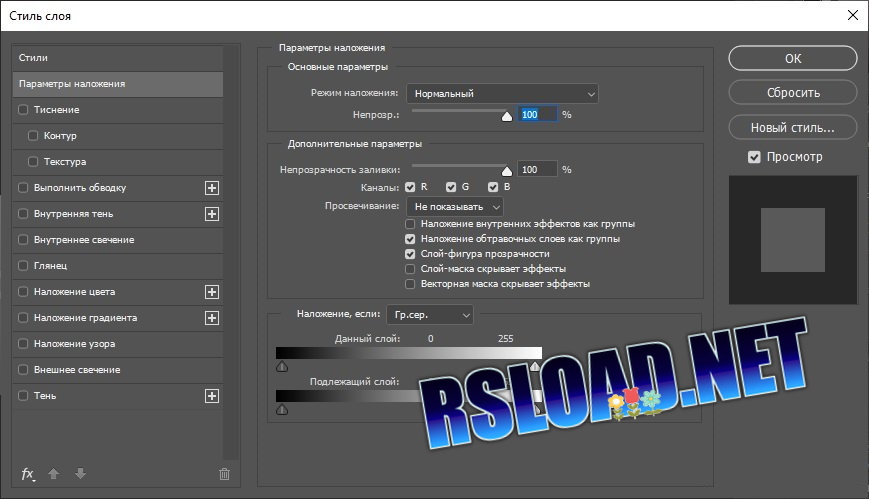Image resolution: width=869 pixels, height=499 pixels.
Task: Click Непрозрачность заливки value field
Action: (x=537, y=169)
